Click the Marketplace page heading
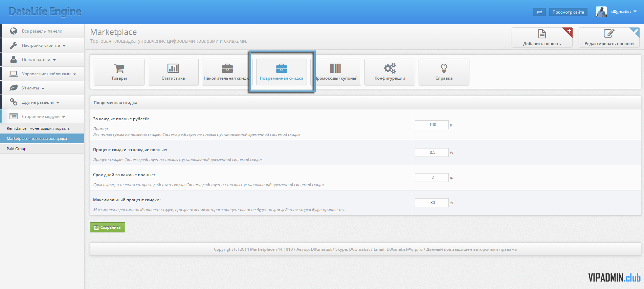Image resolution: width=644 pixels, height=289 pixels. coord(113,32)
